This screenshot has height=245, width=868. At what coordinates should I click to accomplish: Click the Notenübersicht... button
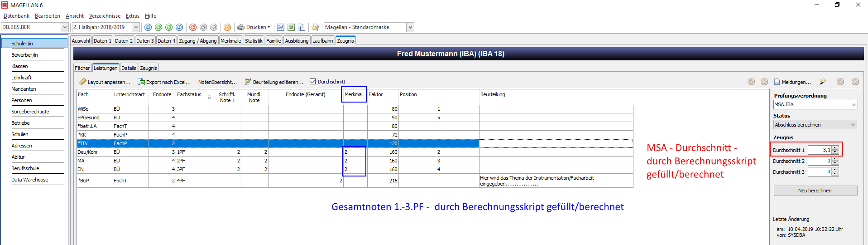click(x=217, y=82)
